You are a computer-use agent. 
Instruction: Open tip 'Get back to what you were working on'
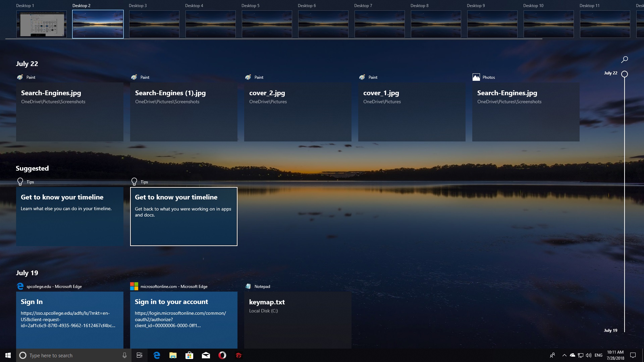[184, 217]
